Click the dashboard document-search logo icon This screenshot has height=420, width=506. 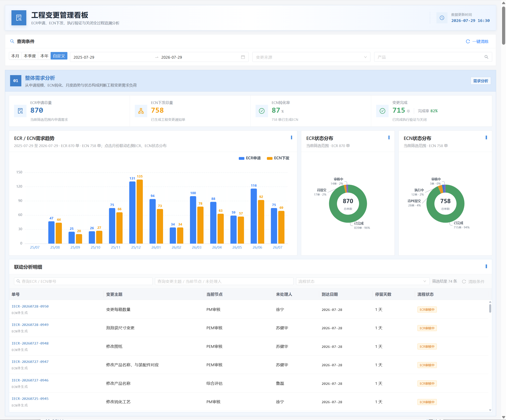click(19, 18)
